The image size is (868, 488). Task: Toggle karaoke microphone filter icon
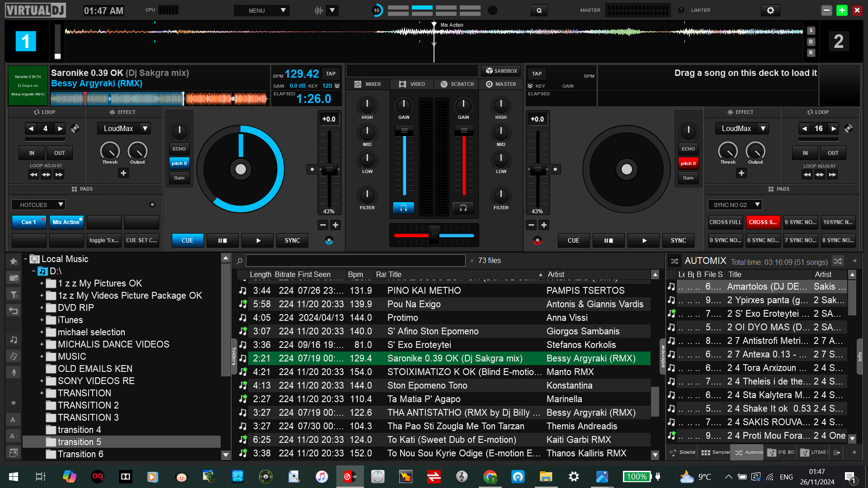[x=14, y=372]
